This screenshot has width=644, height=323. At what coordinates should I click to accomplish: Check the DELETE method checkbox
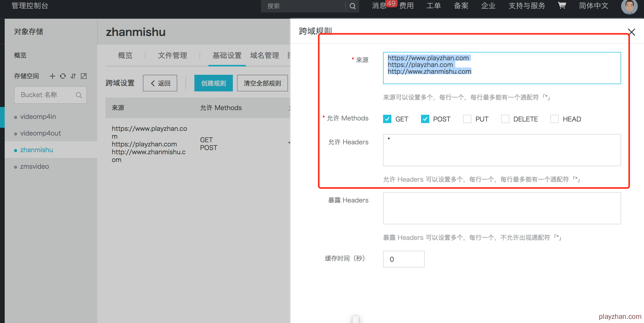[x=505, y=119]
